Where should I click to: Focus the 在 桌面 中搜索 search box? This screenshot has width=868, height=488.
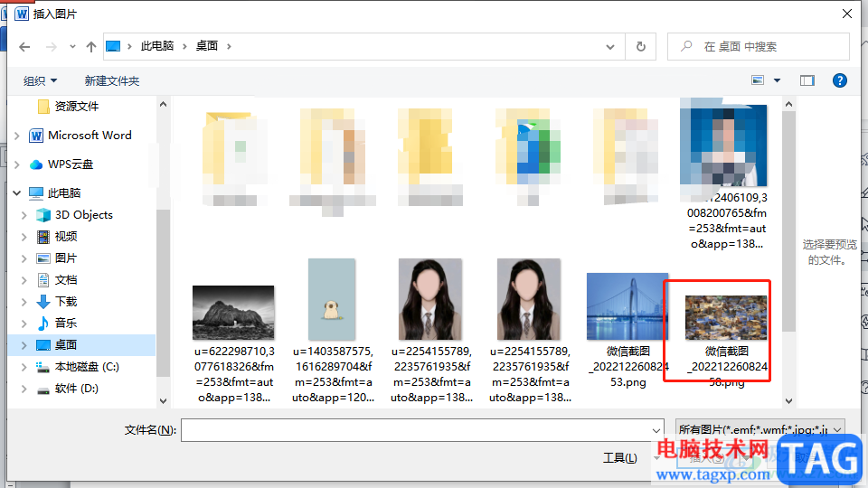coord(759,46)
